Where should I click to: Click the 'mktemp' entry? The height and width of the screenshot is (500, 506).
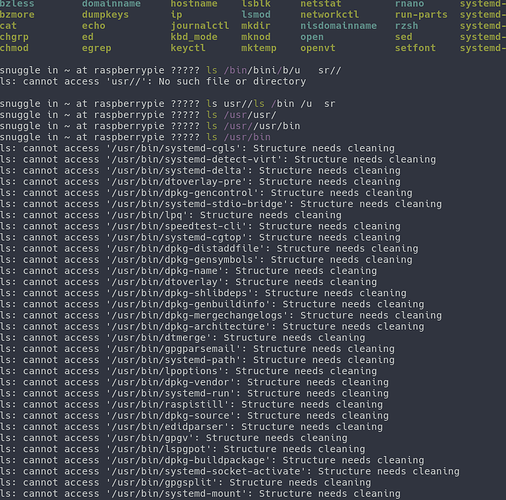pyautogui.click(x=259, y=48)
